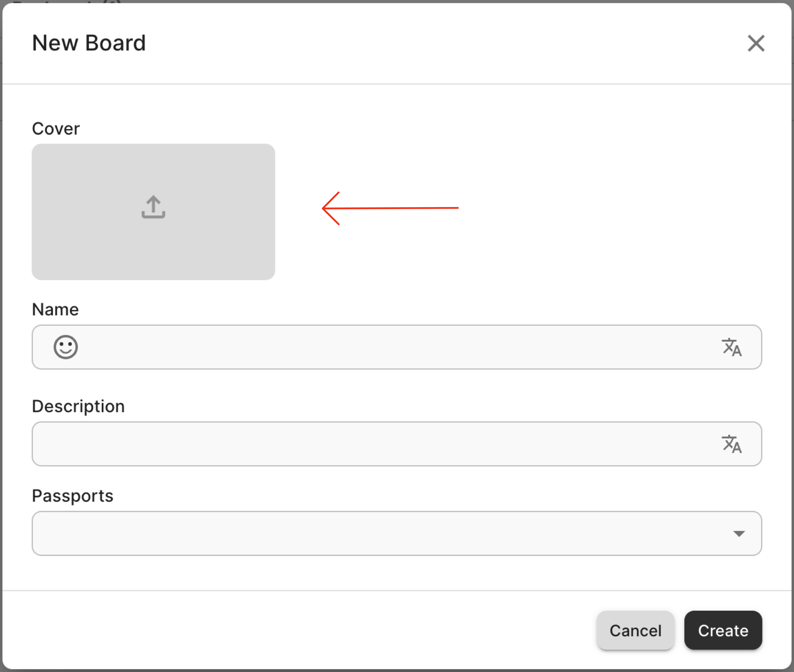Click the Description field label

[78, 406]
